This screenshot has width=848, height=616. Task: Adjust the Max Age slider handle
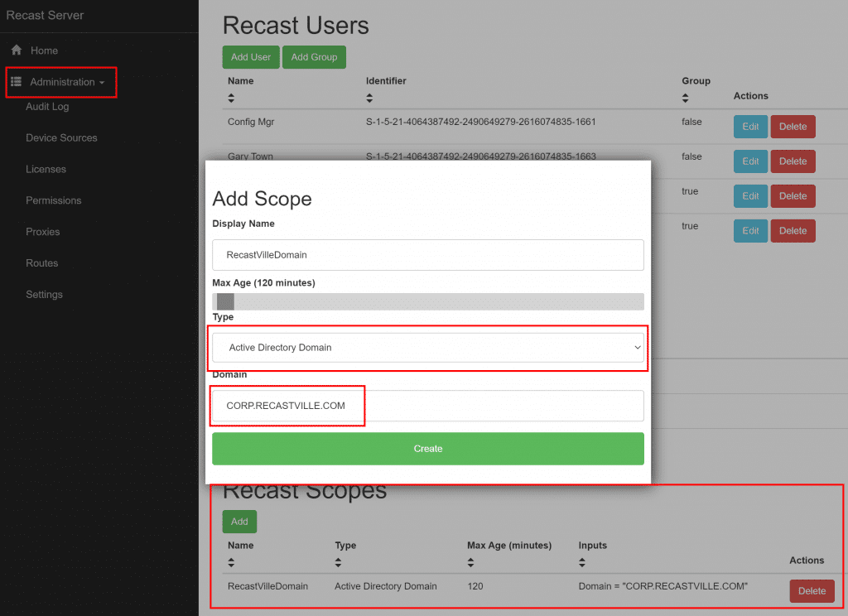[x=225, y=302]
